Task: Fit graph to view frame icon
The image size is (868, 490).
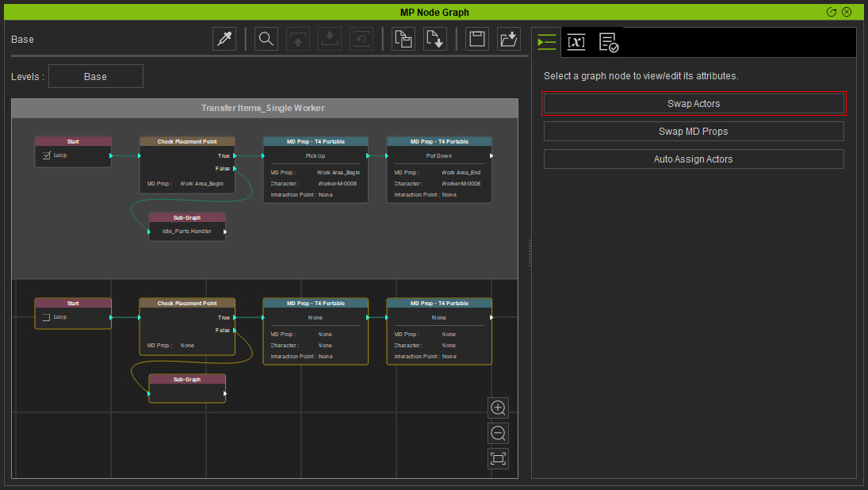Action: point(499,458)
